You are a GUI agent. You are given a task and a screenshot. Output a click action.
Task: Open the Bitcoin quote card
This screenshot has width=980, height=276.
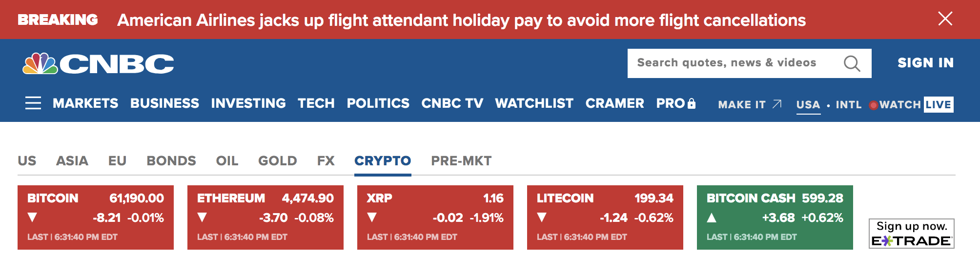pyautogui.click(x=96, y=217)
